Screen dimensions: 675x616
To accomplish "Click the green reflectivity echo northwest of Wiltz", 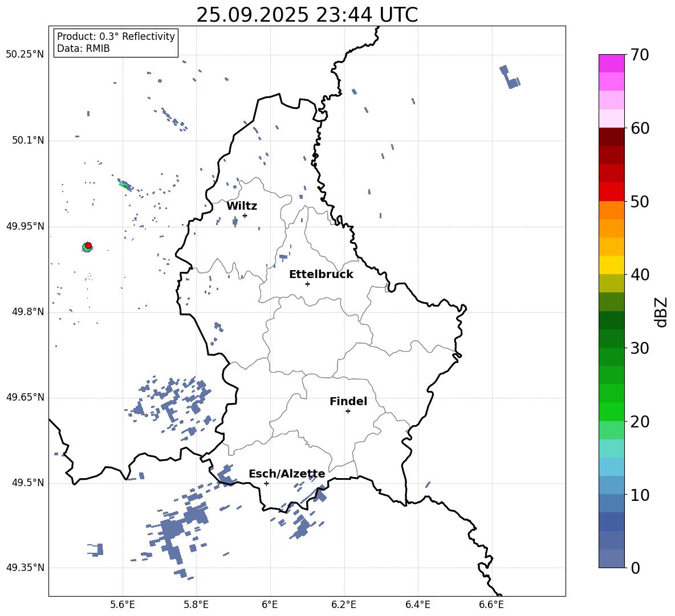I will pos(125,185).
